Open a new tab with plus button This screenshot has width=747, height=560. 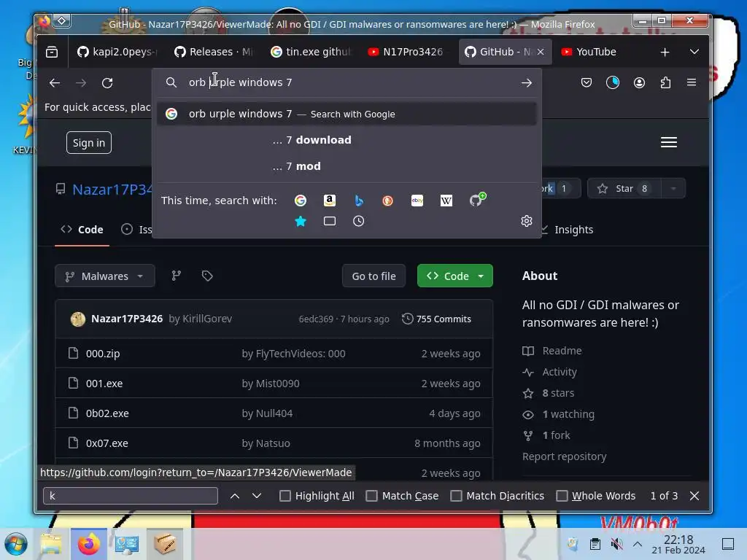click(x=665, y=52)
